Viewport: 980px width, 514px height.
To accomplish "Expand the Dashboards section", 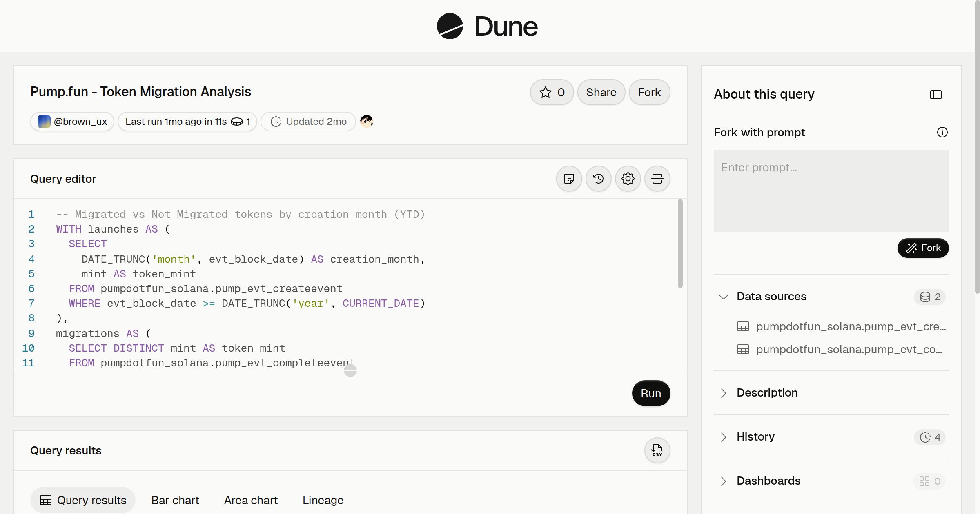I will [x=723, y=481].
